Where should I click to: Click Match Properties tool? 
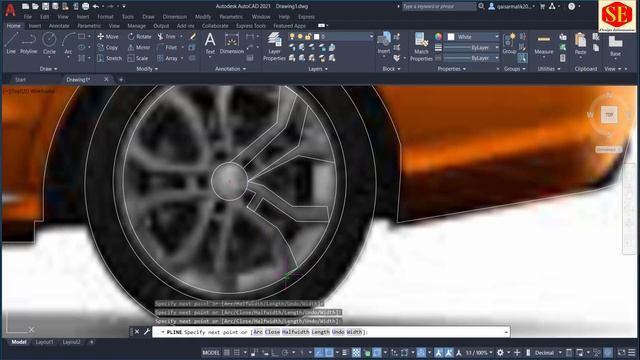click(421, 47)
